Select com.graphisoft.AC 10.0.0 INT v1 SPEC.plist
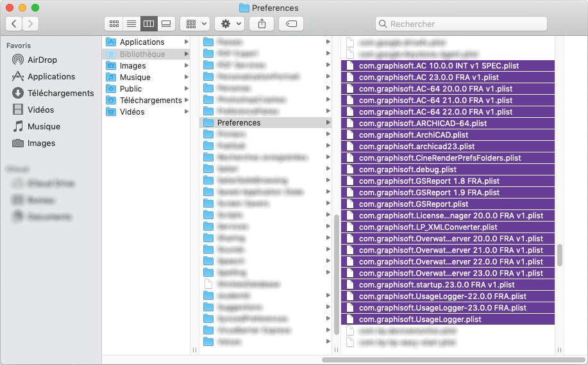 [x=448, y=66]
